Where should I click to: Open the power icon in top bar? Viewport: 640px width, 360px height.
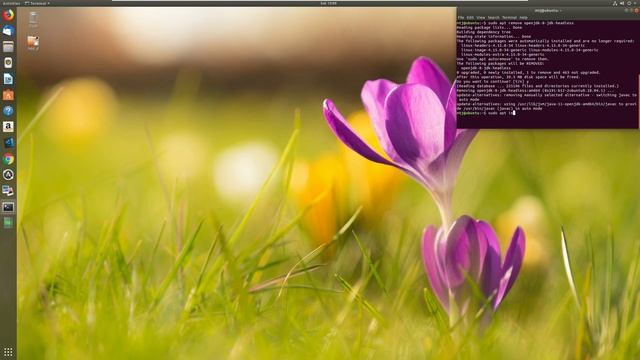click(x=629, y=3)
